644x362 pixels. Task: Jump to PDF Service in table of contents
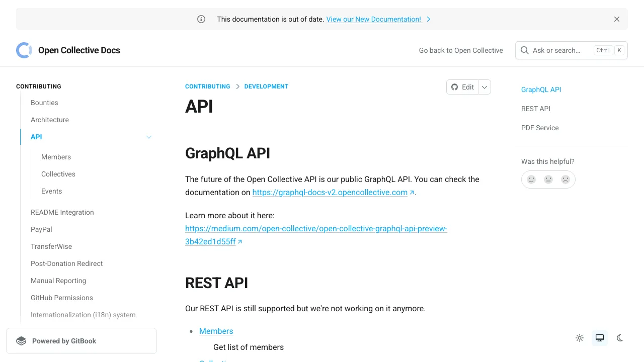(x=540, y=128)
